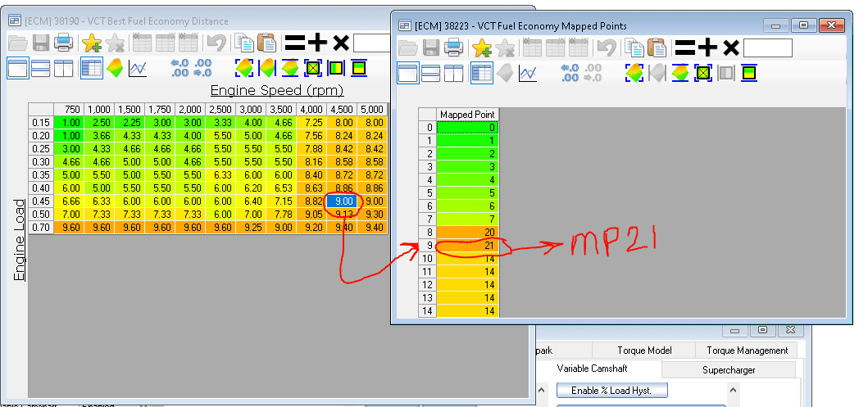This screenshot has height=407, width=868.
Task: Select the cell containing 2.25
Action: pos(130,123)
